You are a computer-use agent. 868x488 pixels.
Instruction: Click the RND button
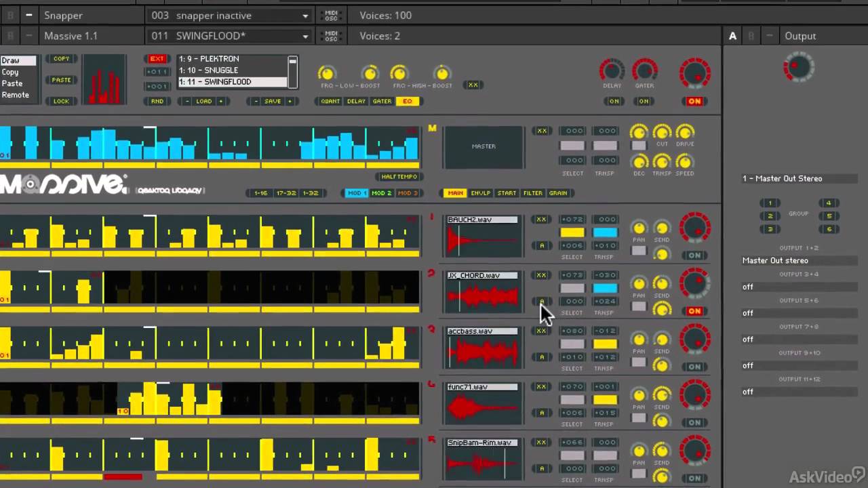[157, 101]
